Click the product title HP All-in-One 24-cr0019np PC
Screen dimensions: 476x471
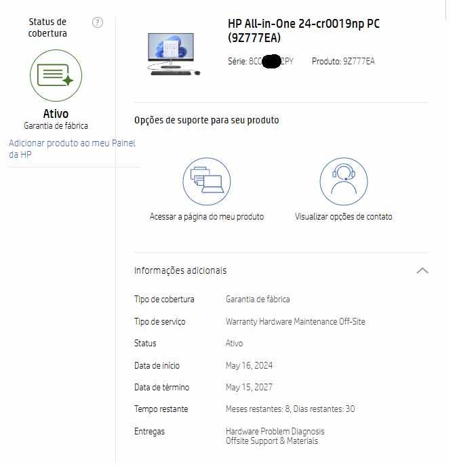[x=304, y=30]
